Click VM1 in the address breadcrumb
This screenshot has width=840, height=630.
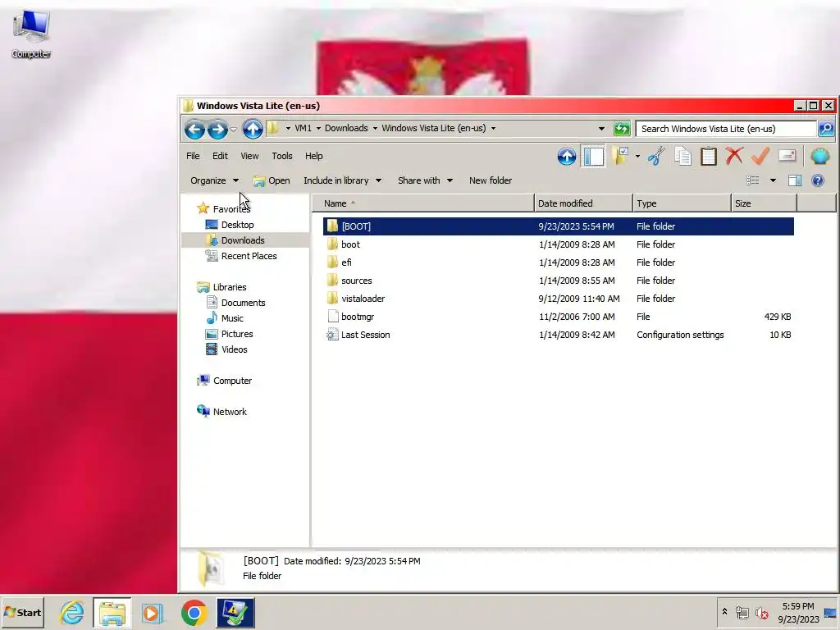point(303,128)
